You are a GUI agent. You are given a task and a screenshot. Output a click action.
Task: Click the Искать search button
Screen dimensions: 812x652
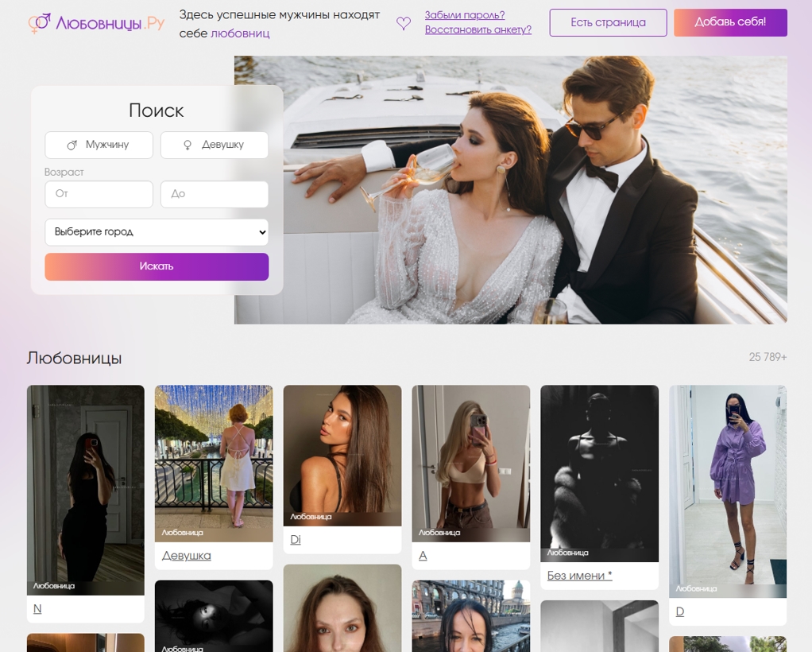[157, 266]
